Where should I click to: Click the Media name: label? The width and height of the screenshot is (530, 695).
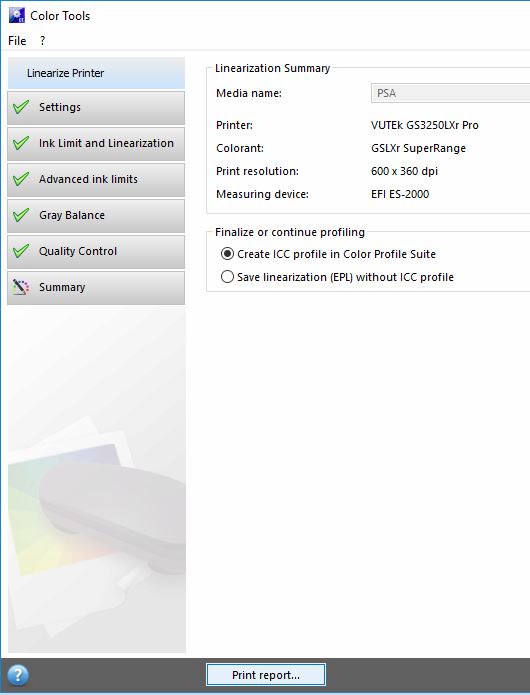click(249, 93)
